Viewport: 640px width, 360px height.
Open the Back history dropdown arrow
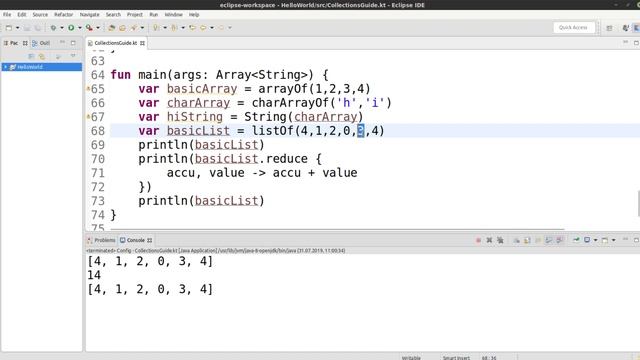click(x=212, y=28)
